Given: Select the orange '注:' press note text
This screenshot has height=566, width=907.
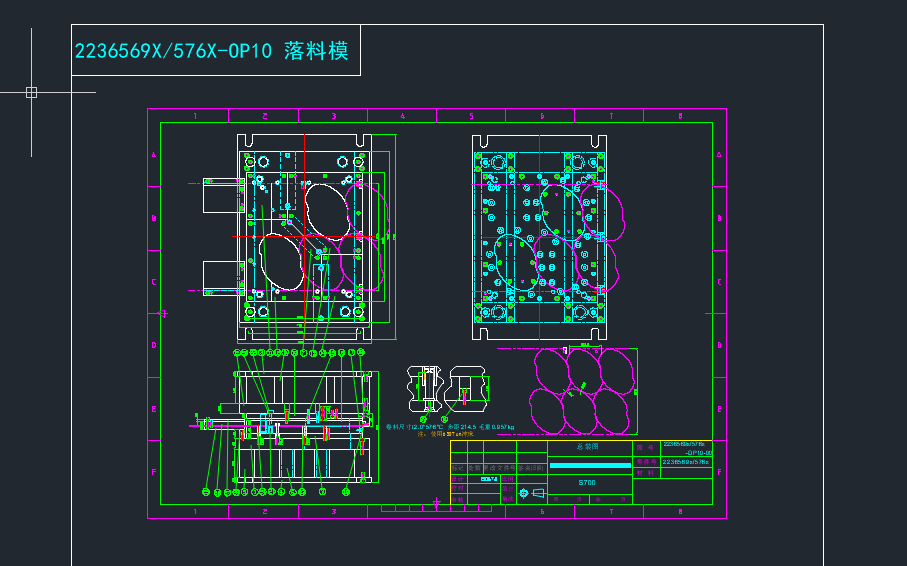Looking at the screenshot, I should pos(445,433).
